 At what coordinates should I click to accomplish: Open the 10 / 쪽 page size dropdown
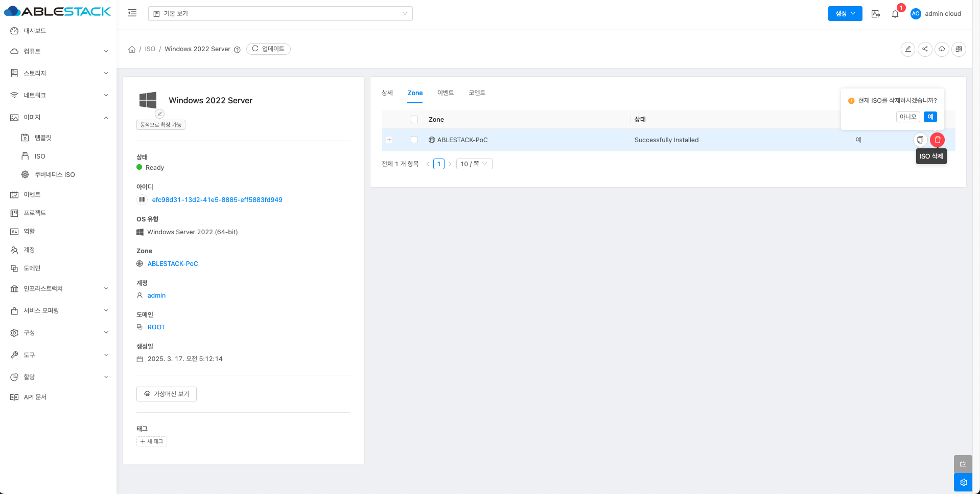tap(474, 164)
